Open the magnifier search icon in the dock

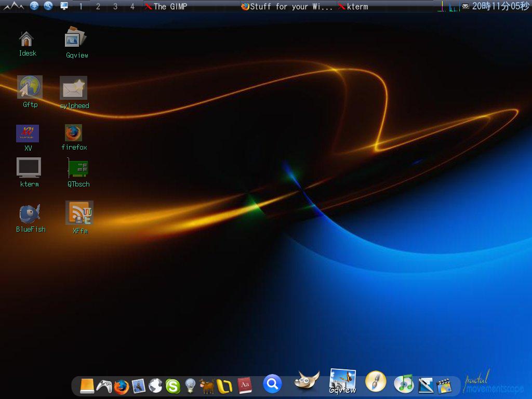point(272,384)
